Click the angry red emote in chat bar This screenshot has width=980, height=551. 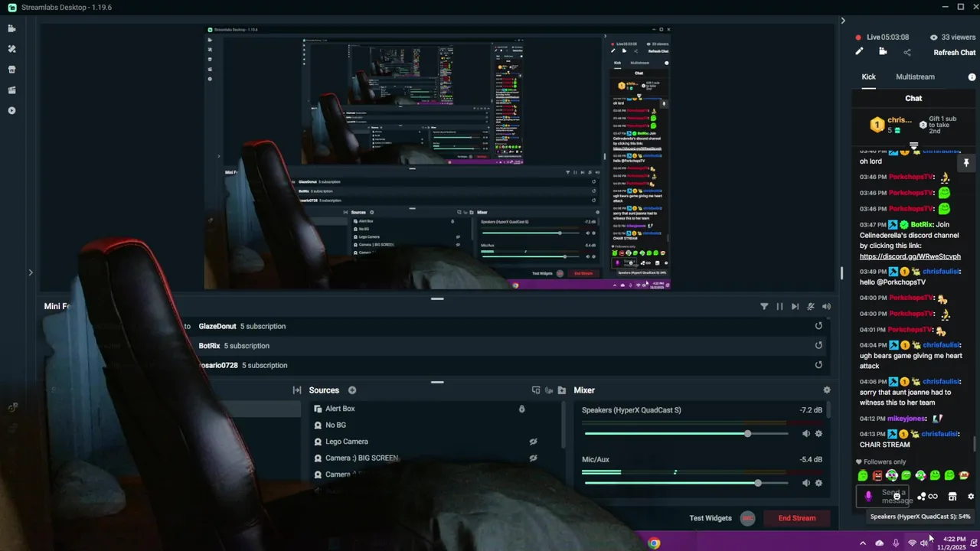pos(877,476)
